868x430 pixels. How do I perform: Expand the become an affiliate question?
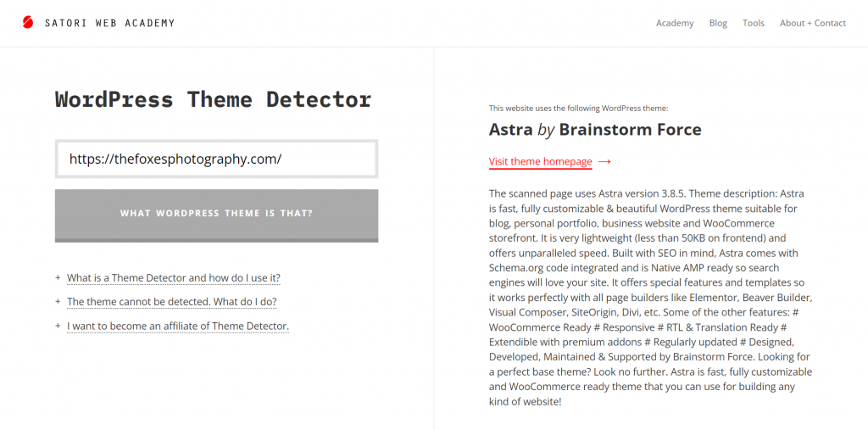pos(177,326)
